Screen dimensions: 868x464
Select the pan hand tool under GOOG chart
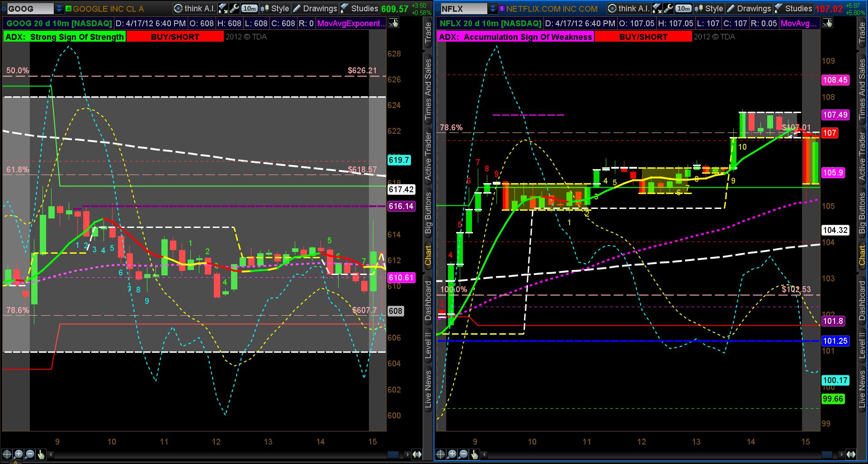pyautogui.click(x=41, y=455)
